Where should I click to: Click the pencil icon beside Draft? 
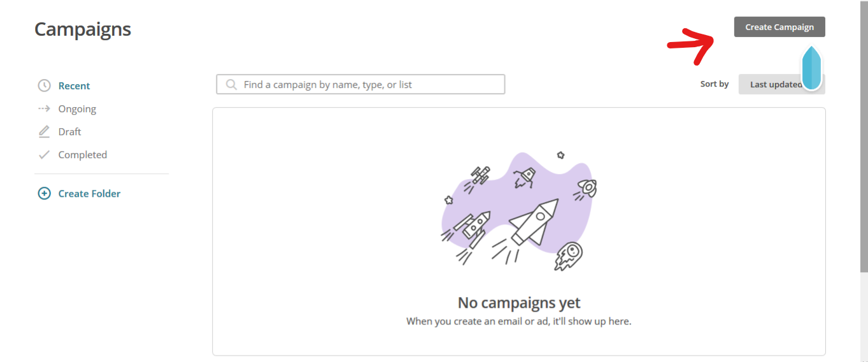click(x=44, y=132)
